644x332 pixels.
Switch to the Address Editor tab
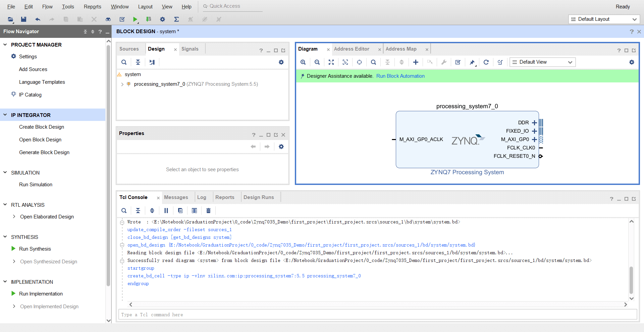[352, 49]
